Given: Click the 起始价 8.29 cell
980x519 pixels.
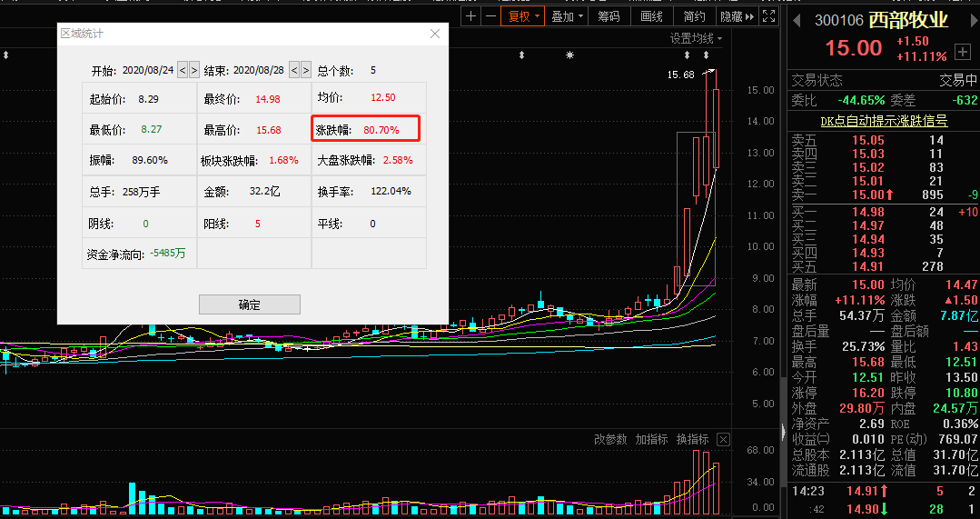Looking at the screenshot, I should (x=139, y=98).
